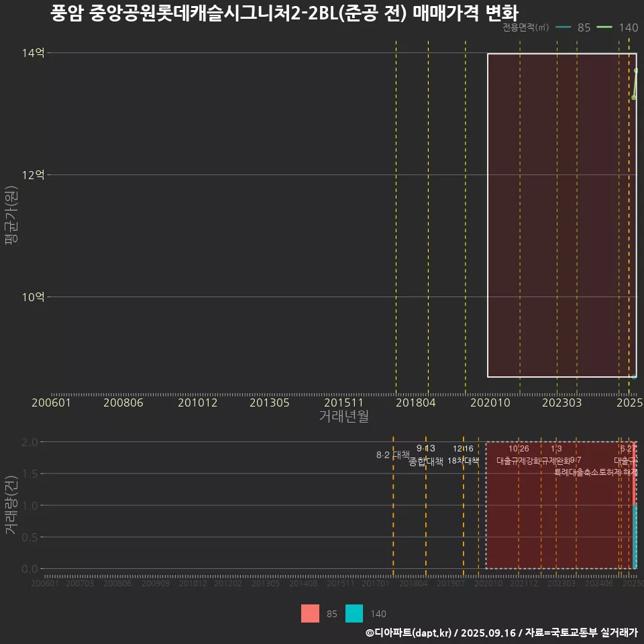Click the chart title text

click(x=284, y=13)
